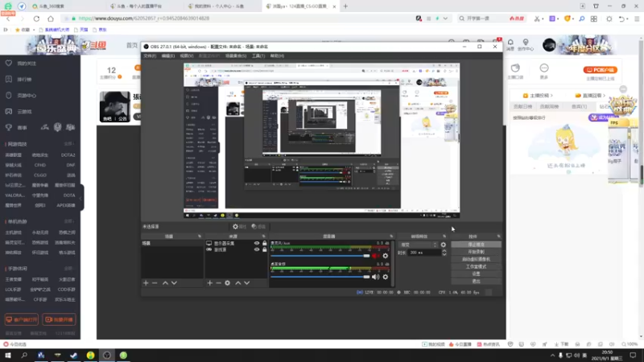Click user avatar in Douyu header

tap(549, 45)
